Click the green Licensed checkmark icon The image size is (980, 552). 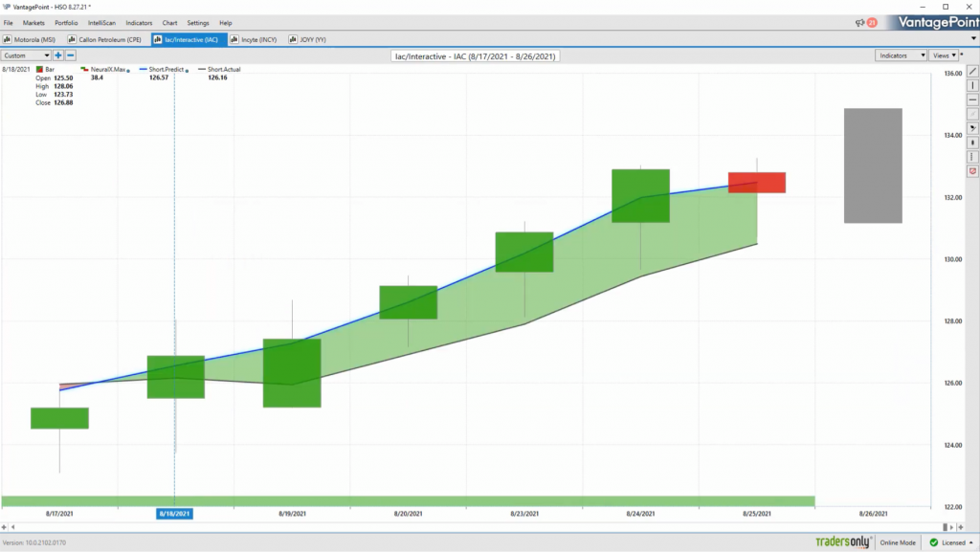coord(934,542)
